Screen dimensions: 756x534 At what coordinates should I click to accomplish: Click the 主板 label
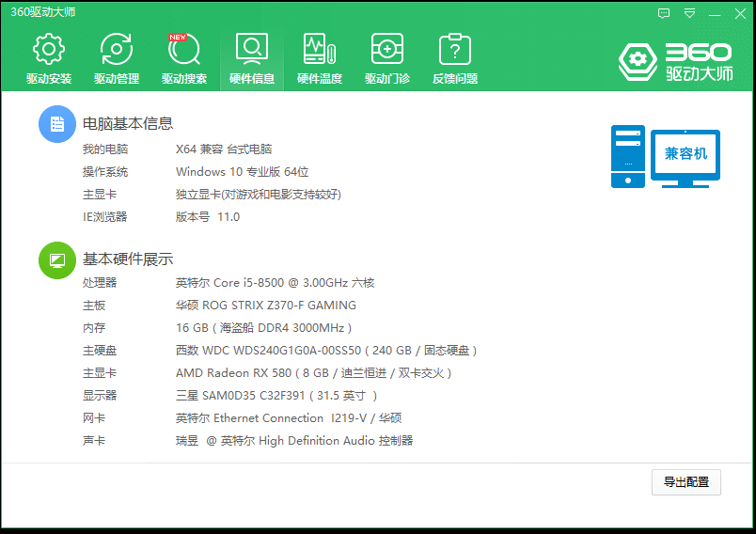94,305
